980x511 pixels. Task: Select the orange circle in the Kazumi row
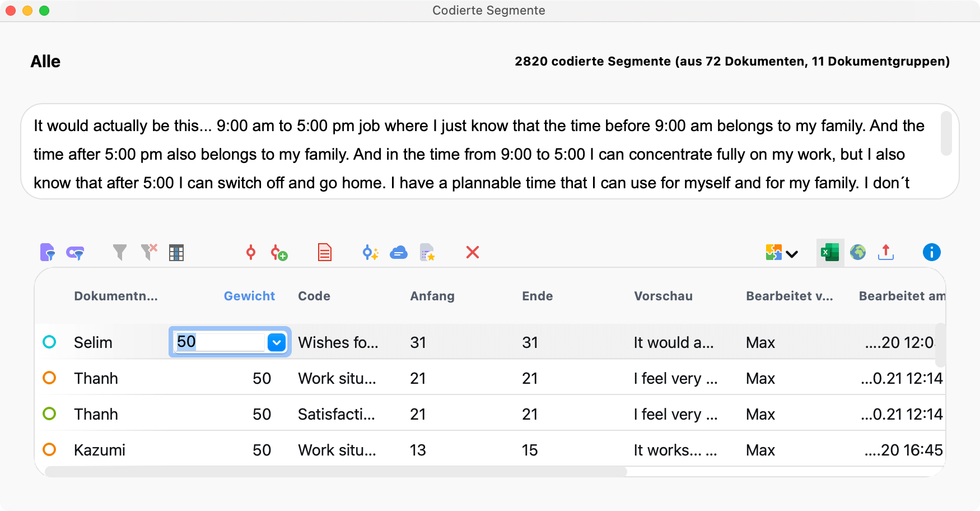pos(49,449)
